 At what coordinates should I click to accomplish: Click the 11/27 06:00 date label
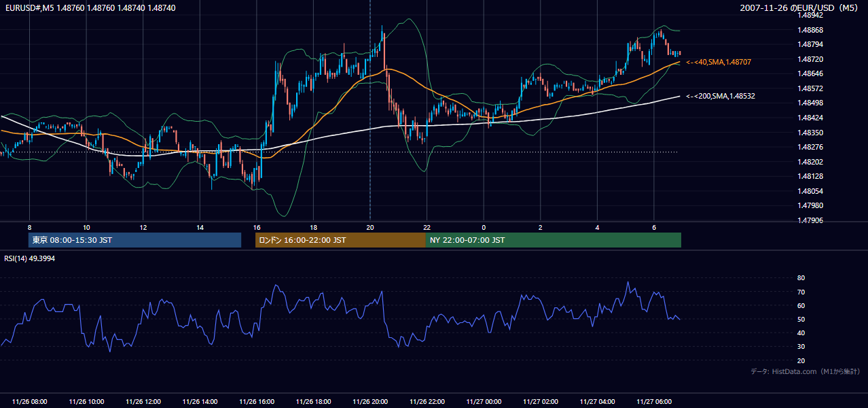point(654,402)
